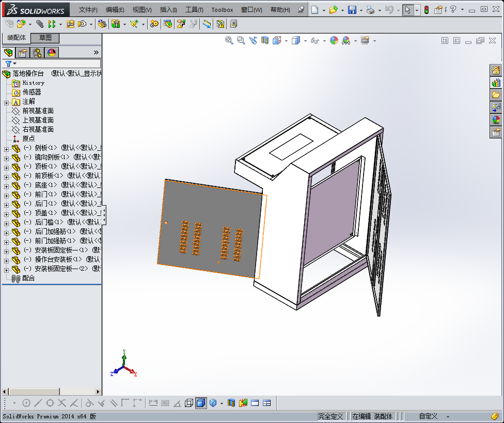Open the DisplayManager tab
The image size is (504, 423).
52,52
